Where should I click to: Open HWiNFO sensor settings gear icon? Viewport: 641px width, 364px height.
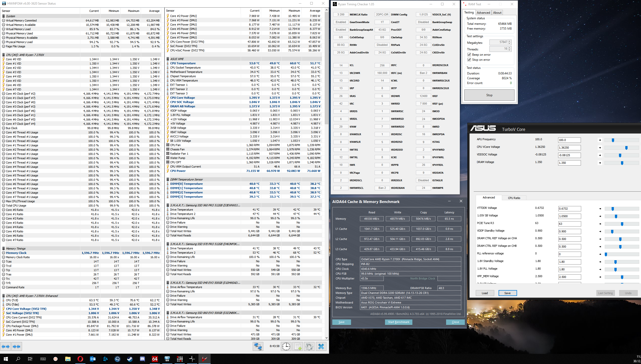click(309, 346)
